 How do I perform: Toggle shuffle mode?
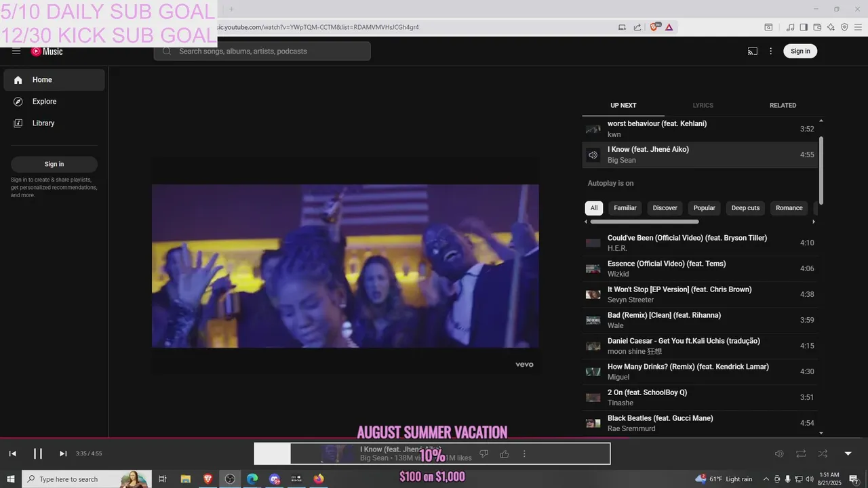(x=823, y=453)
